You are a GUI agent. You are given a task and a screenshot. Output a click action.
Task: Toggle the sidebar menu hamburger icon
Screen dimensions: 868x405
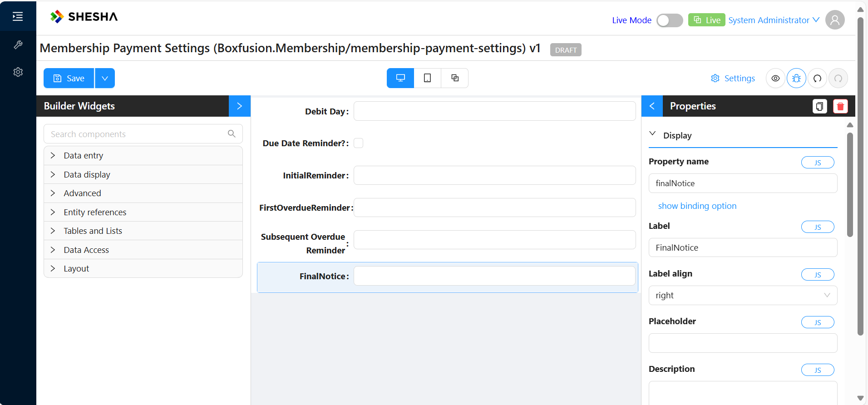18,16
